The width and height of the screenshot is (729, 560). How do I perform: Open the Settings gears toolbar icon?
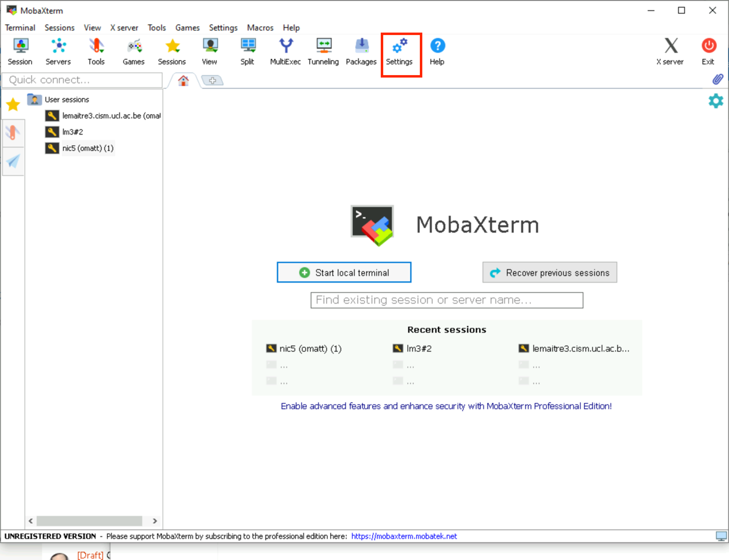click(399, 52)
